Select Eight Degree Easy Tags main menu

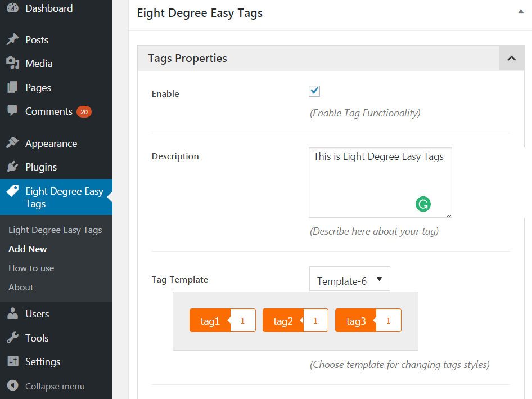[x=56, y=197]
